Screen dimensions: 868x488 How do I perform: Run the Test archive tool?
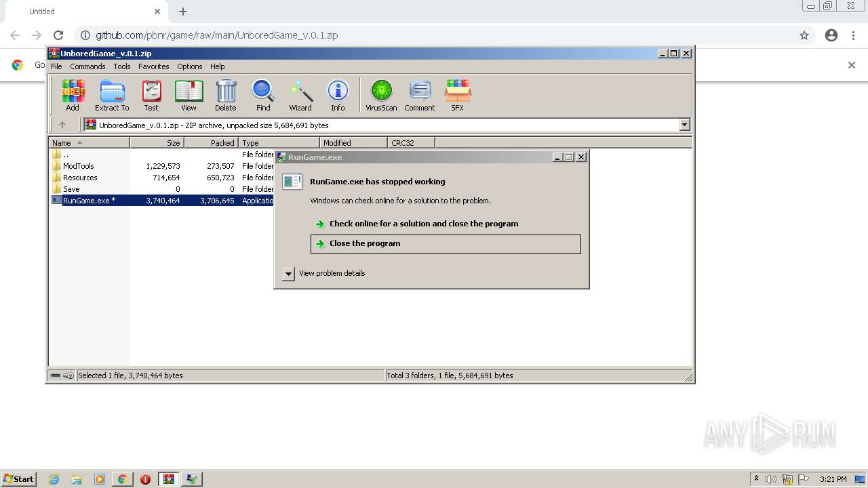(x=151, y=96)
